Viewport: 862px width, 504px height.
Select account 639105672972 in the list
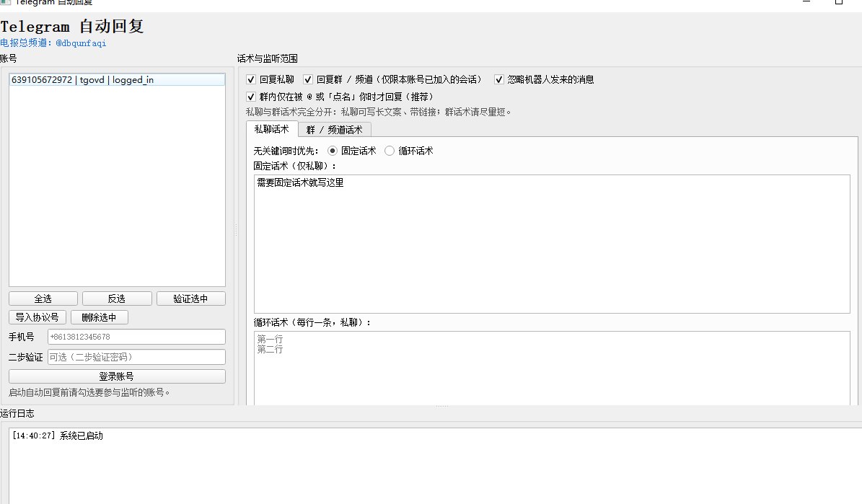(x=82, y=80)
